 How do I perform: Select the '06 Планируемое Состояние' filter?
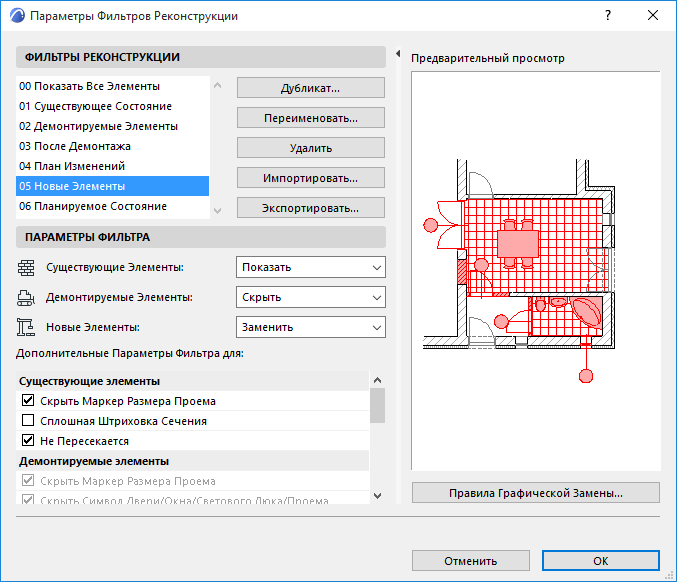(112, 206)
